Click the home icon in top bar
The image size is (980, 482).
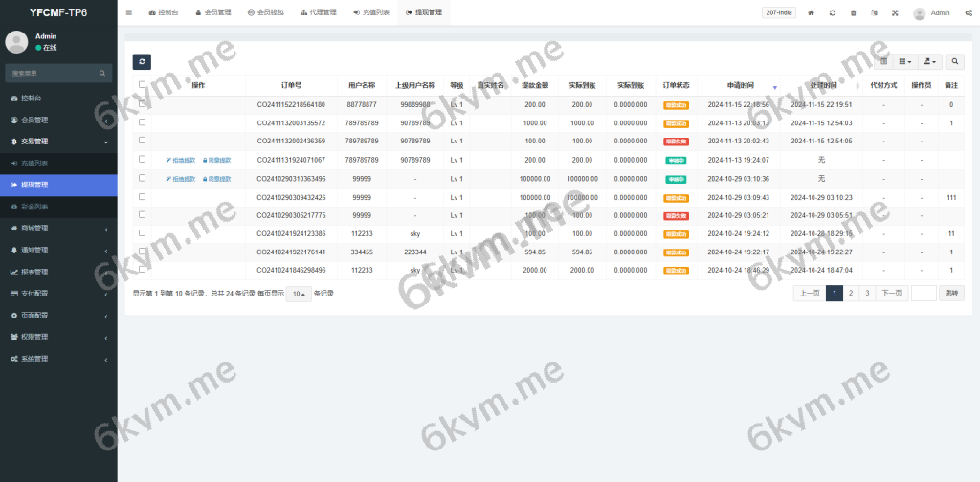[812, 12]
